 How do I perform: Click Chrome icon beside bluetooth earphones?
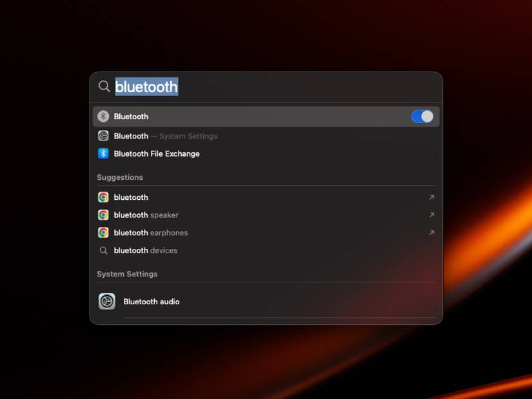(x=103, y=233)
